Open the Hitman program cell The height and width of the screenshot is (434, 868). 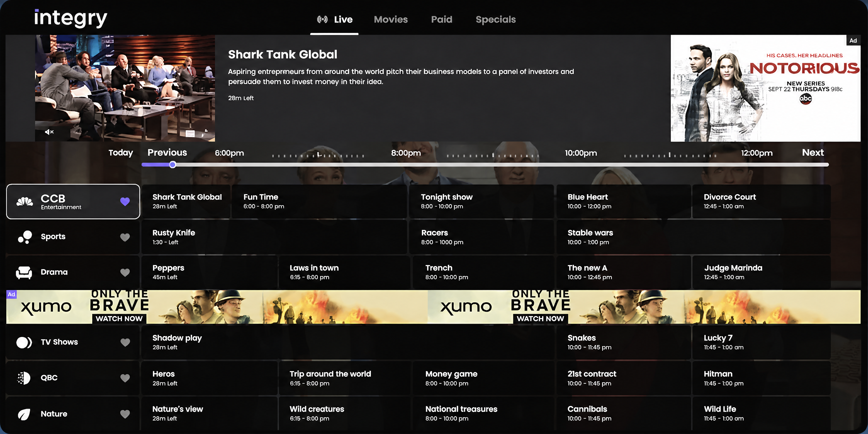[x=762, y=378]
